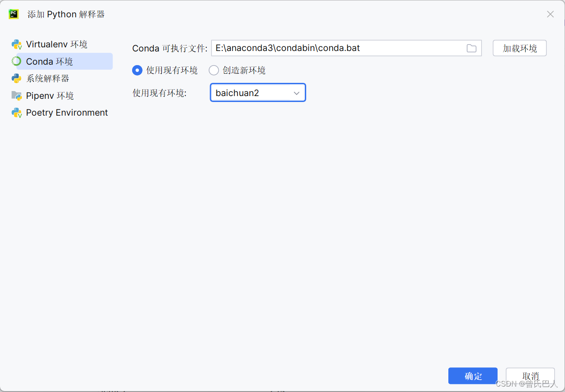565x392 pixels.
Task: Click the Poetry Environment Python icon
Action: pyautogui.click(x=17, y=113)
